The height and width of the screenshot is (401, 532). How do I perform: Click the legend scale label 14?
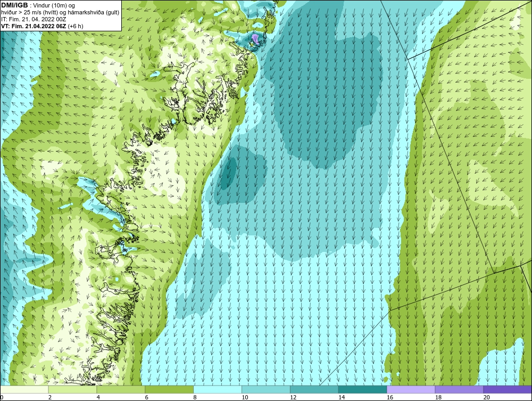coord(342,397)
